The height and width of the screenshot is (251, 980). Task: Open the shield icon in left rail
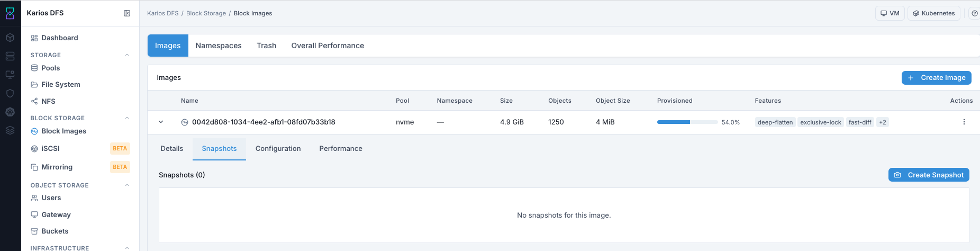[10, 93]
